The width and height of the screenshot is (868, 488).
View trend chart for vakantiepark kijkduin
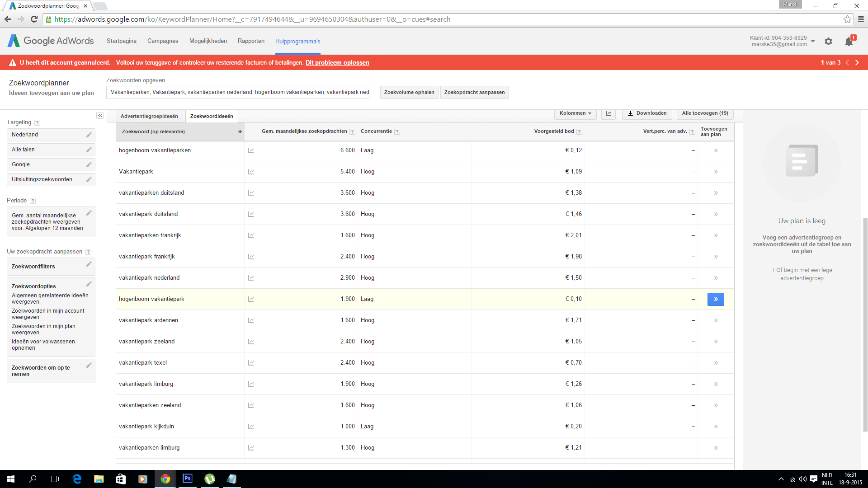coord(251,427)
